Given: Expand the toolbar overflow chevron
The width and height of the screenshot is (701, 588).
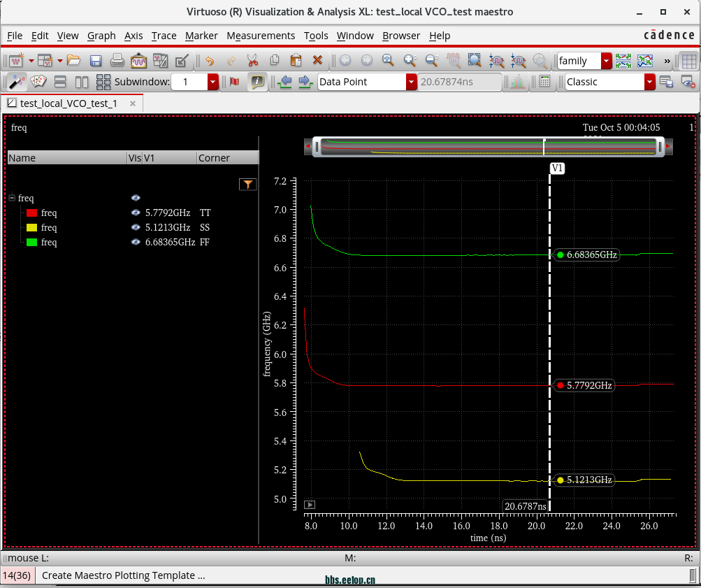Looking at the screenshot, I should [x=667, y=61].
